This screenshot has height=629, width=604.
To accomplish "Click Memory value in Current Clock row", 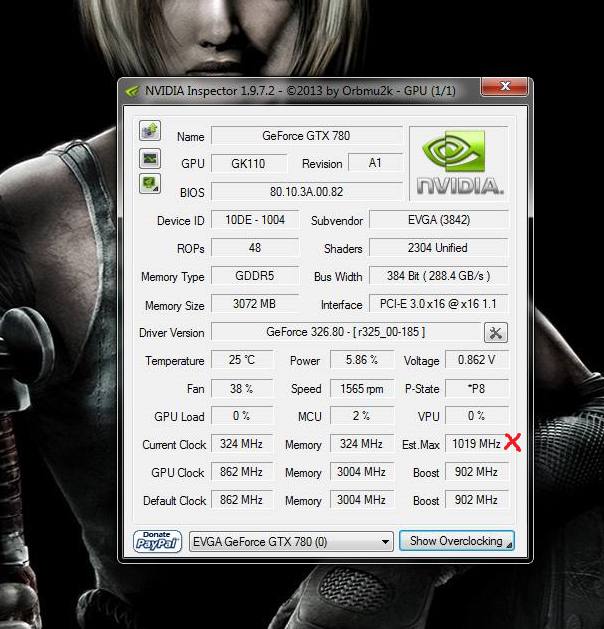I will tap(362, 444).
